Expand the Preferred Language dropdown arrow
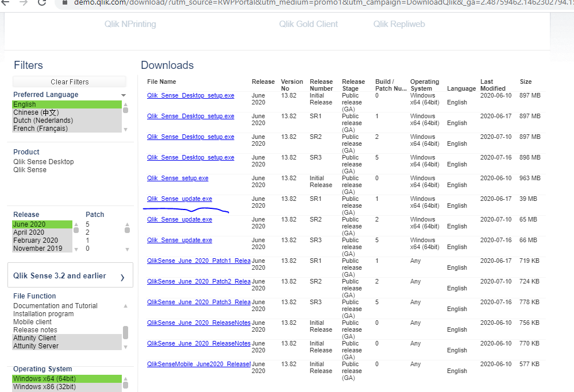 [x=124, y=95]
